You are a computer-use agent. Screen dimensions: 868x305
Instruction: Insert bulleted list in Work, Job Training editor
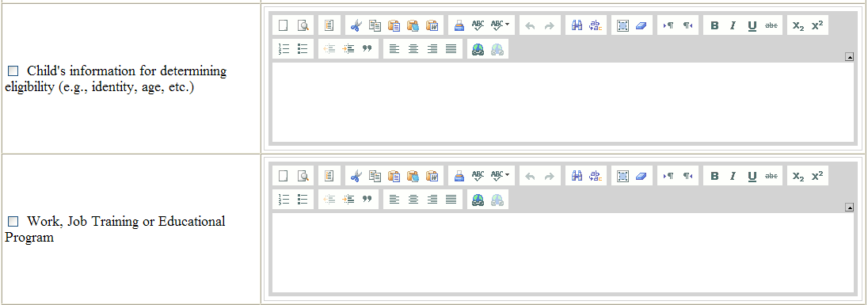point(303,200)
